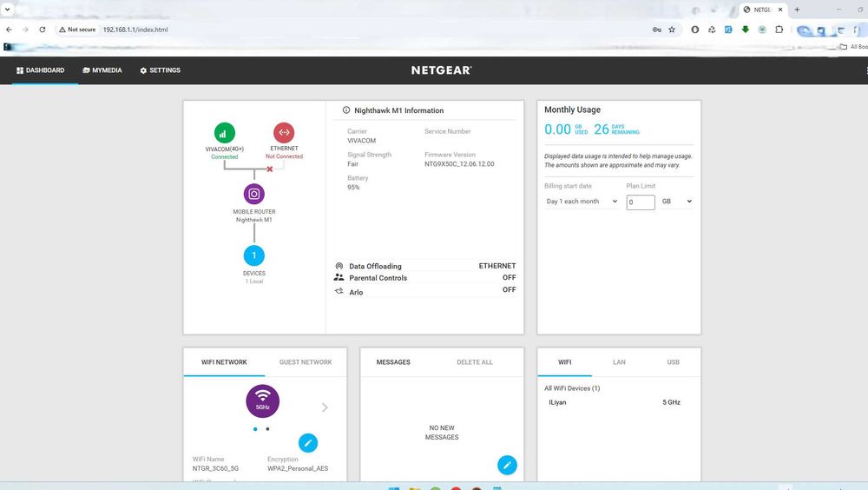Click the Arlo icon
The image size is (868, 490).
[339, 291]
